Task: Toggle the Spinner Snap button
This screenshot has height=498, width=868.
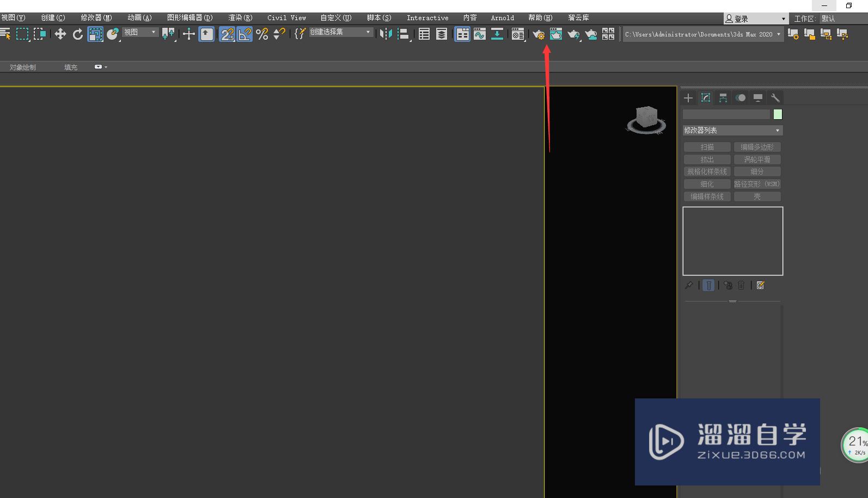Action: pos(279,34)
